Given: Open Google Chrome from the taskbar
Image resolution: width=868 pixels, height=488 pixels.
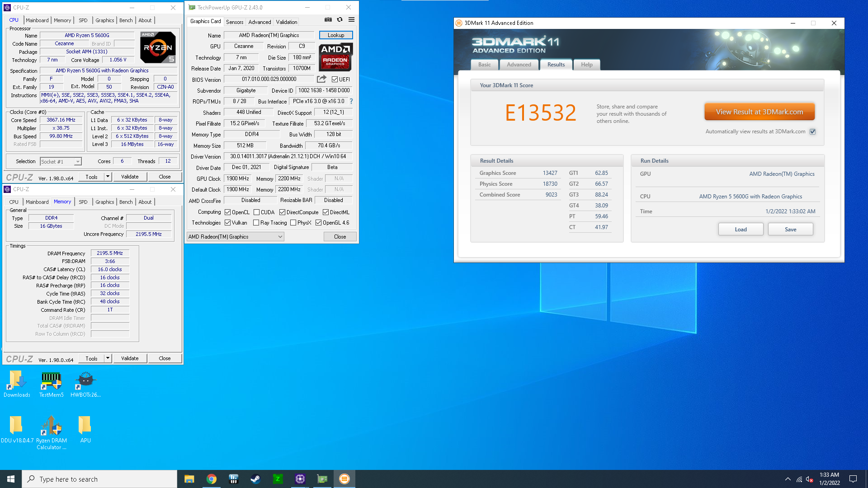Looking at the screenshot, I should 211,479.
